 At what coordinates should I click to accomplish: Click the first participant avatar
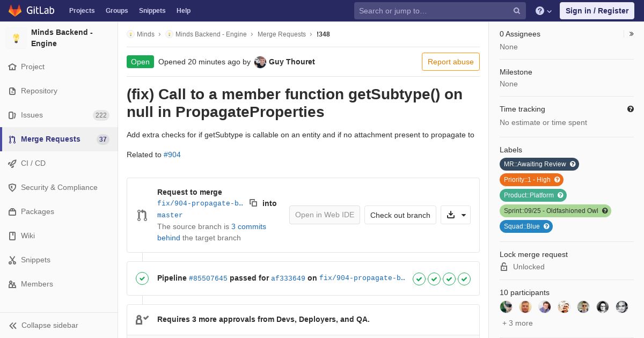tap(506, 307)
